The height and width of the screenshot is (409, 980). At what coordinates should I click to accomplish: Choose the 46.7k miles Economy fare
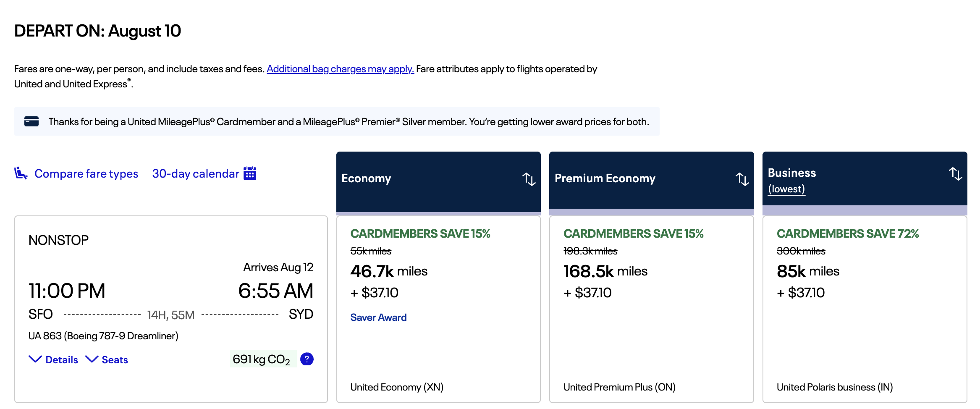pos(389,271)
